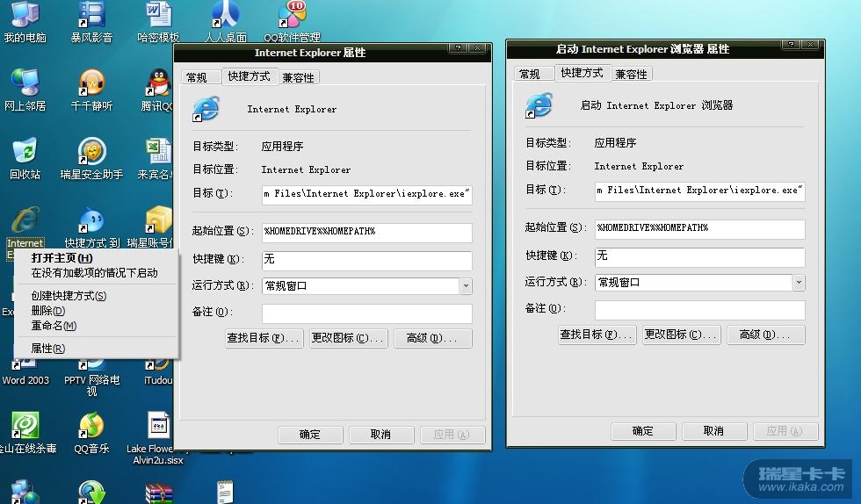Focus 目标(T) field in Internet Explorer 属性

point(367,194)
